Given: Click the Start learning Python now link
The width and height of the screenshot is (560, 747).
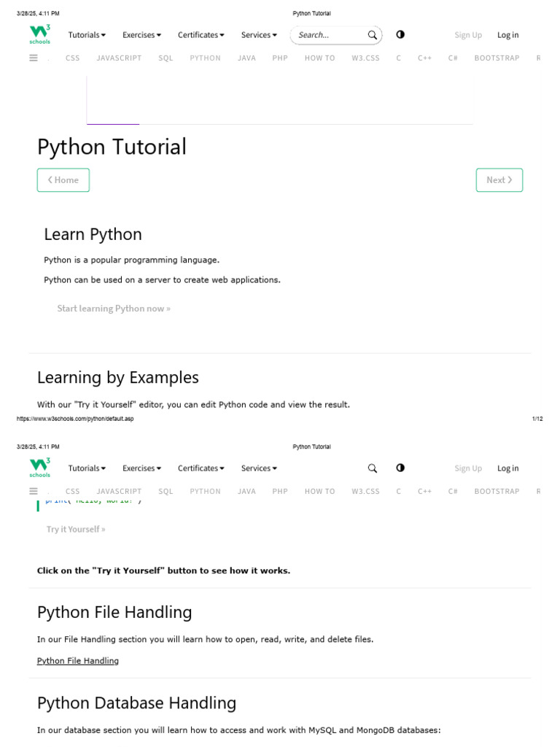Looking at the screenshot, I should click(114, 309).
